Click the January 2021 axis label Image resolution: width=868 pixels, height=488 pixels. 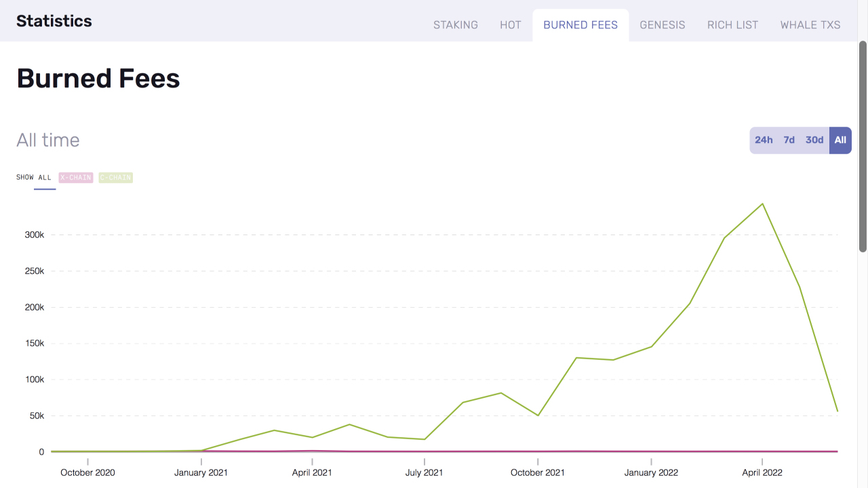(x=201, y=472)
